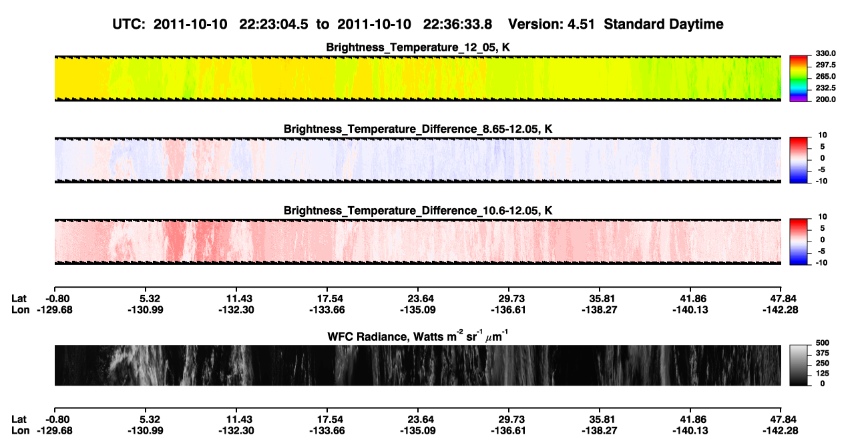
Task: Click the grayscale WFC Radiance colorbar
Action: (799, 366)
